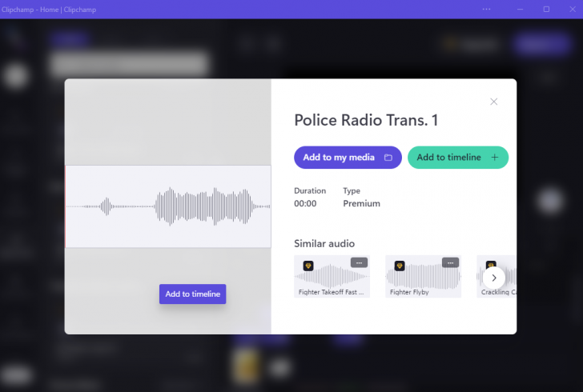Click the 00:00 duration value

coord(305,204)
